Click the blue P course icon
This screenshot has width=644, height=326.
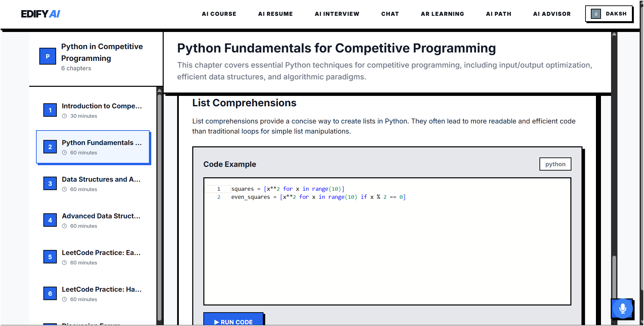point(48,56)
